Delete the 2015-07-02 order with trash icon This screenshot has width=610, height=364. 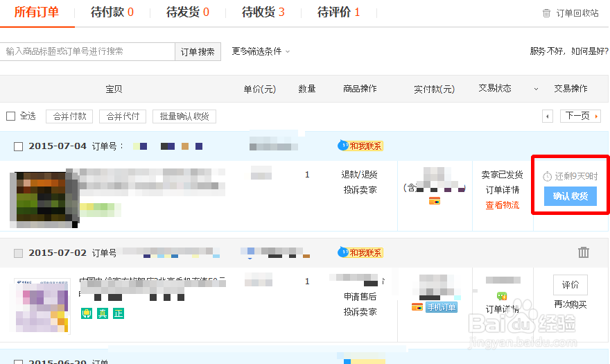pos(583,252)
